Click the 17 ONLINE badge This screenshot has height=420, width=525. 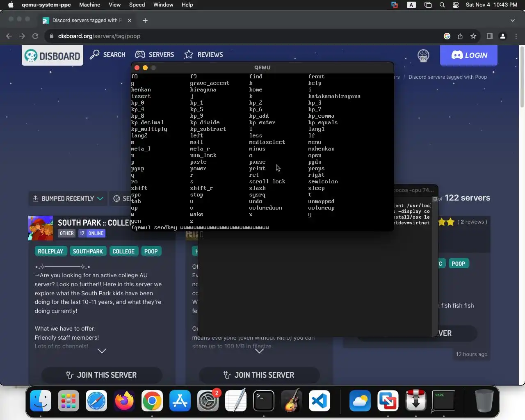tap(92, 233)
